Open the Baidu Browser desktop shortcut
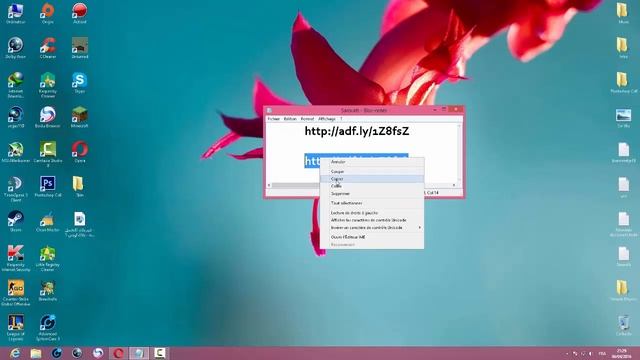 (48, 117)
